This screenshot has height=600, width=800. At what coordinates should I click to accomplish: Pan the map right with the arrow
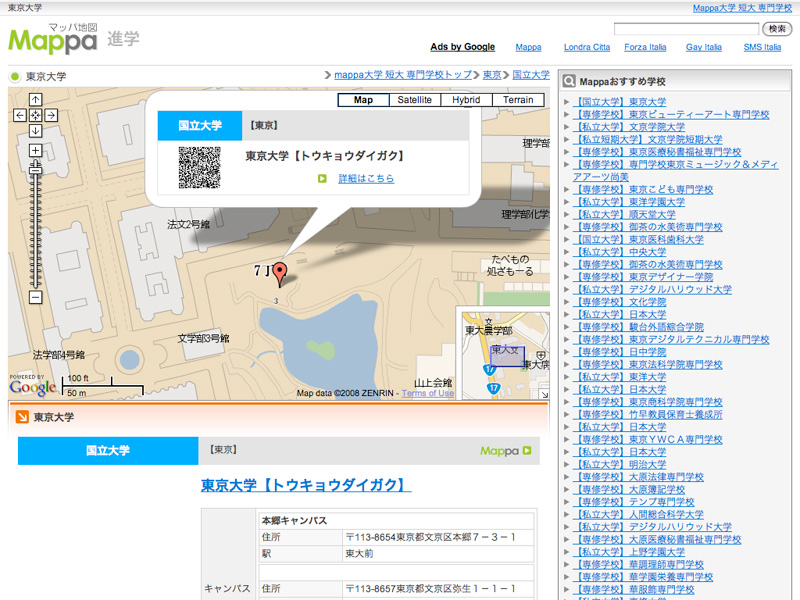click(x=51, y=115)
